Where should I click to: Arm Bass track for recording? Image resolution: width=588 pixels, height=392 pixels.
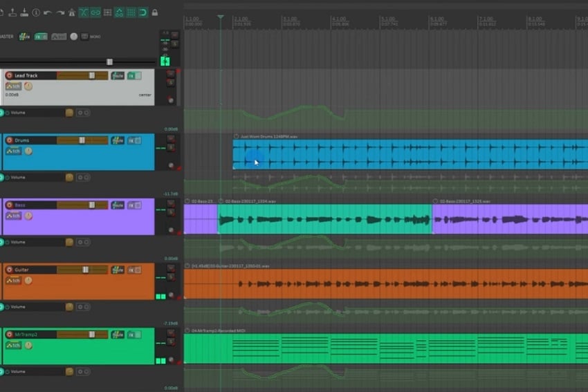pos(10,205)
